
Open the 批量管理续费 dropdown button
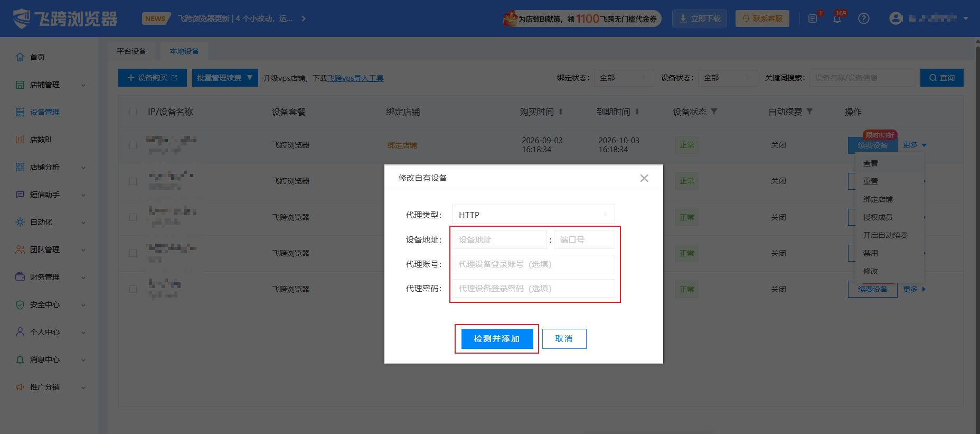click(x=225, y=78)
